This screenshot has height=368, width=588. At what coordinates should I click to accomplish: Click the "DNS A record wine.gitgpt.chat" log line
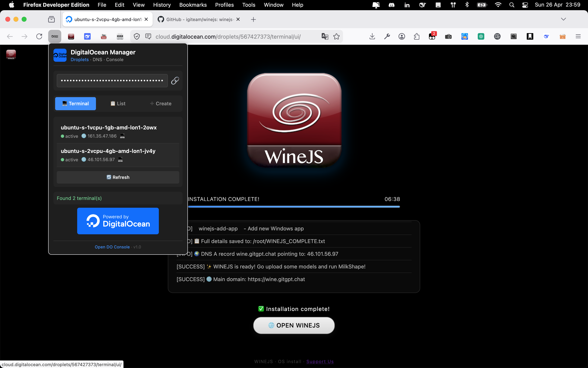pyautogui.click(x=257, y=254)
